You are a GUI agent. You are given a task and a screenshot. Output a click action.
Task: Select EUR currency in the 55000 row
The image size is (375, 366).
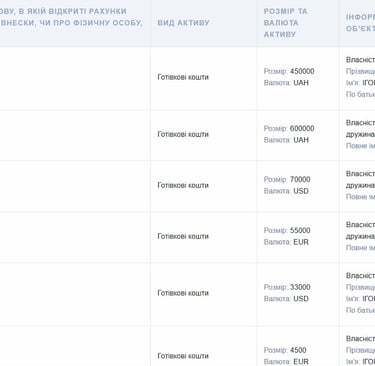click(301, 242)
